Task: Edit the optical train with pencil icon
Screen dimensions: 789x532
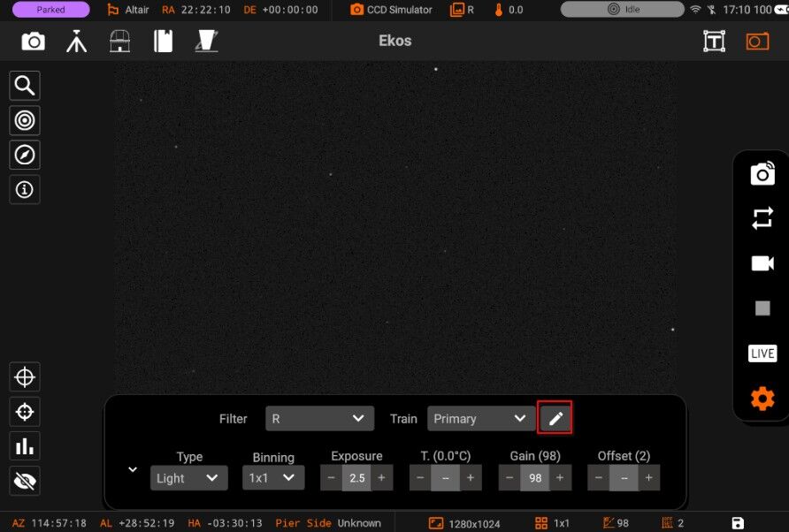Action: click(555, 418)
